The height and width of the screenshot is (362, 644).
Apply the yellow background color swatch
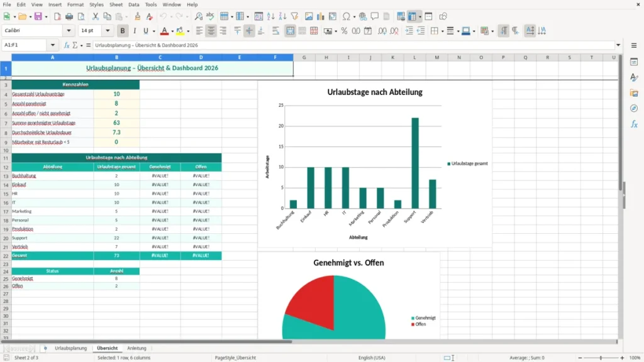pos(180,31)
